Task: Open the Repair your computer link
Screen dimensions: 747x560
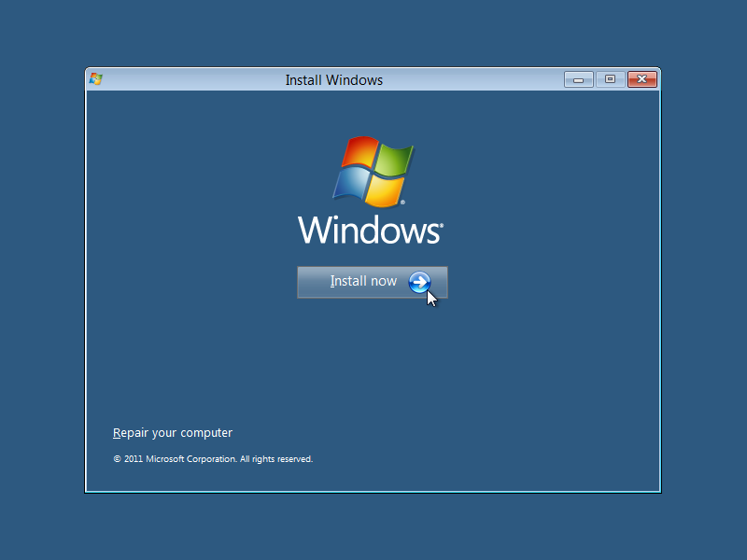Action: click(173, 433)
